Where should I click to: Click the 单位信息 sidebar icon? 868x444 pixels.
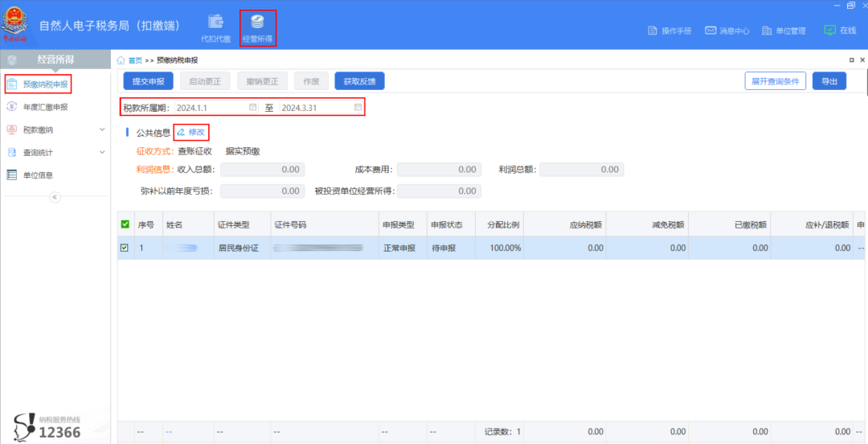point(11,175)
